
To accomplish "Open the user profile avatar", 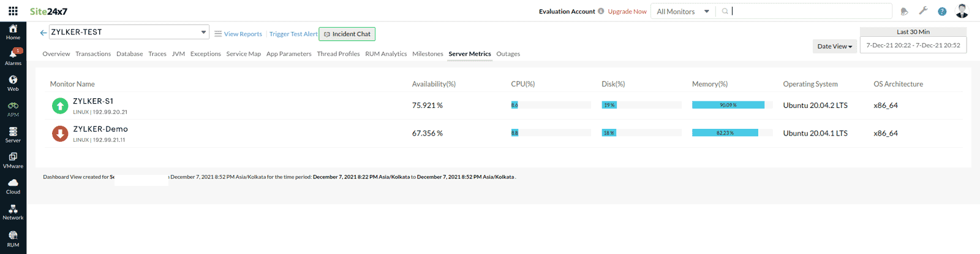I will point(962,11).
